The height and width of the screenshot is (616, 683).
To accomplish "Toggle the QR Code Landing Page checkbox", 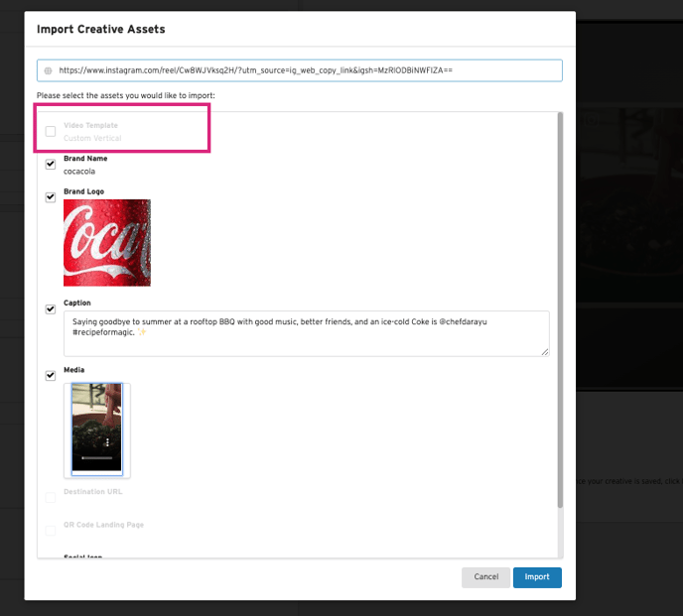I will (x=51, y=530).
